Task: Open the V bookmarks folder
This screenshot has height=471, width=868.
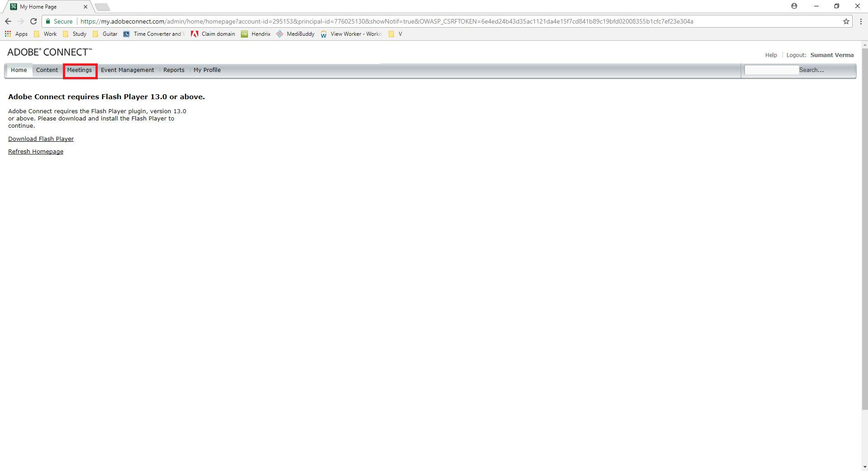Action: tap(395, 34)
